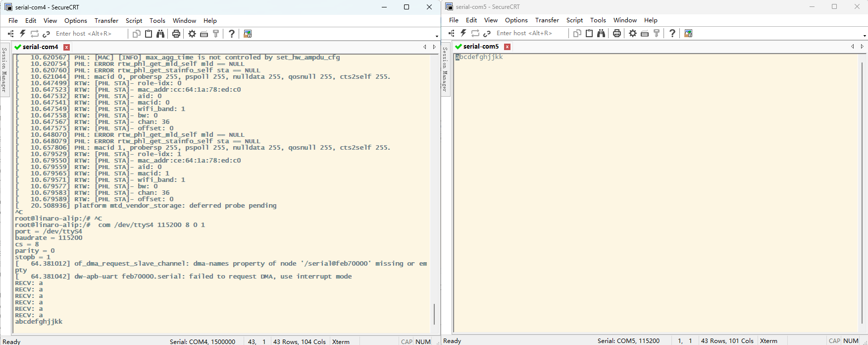
Task: Click public-key key icon in serial-com5 toolbar
Action: 657,33
